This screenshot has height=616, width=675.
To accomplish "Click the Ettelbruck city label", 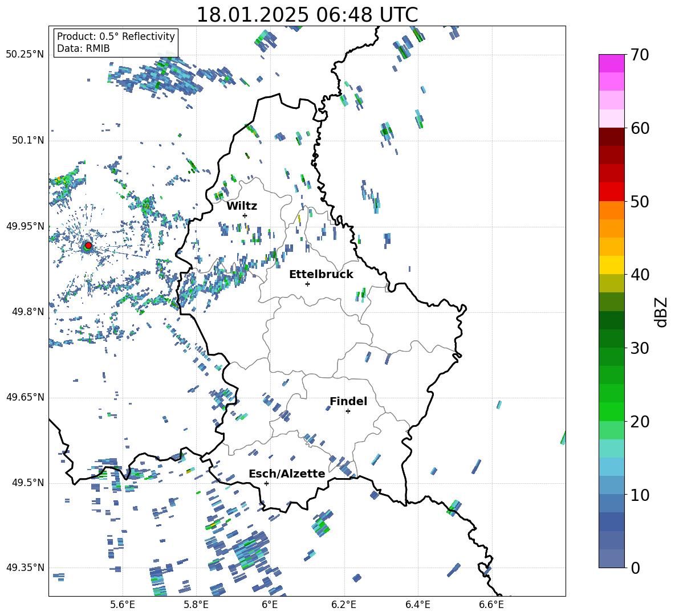I will (x=321, y=275).
